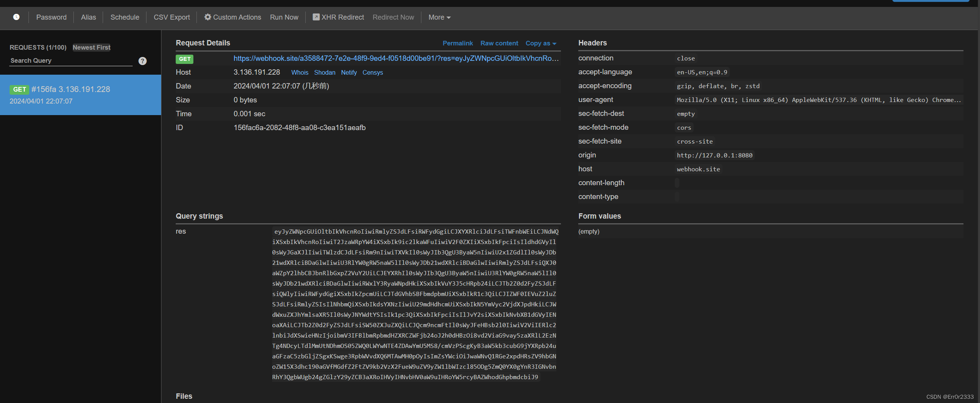Click the Run Now button
980x403 pixels.
[284, 17]
